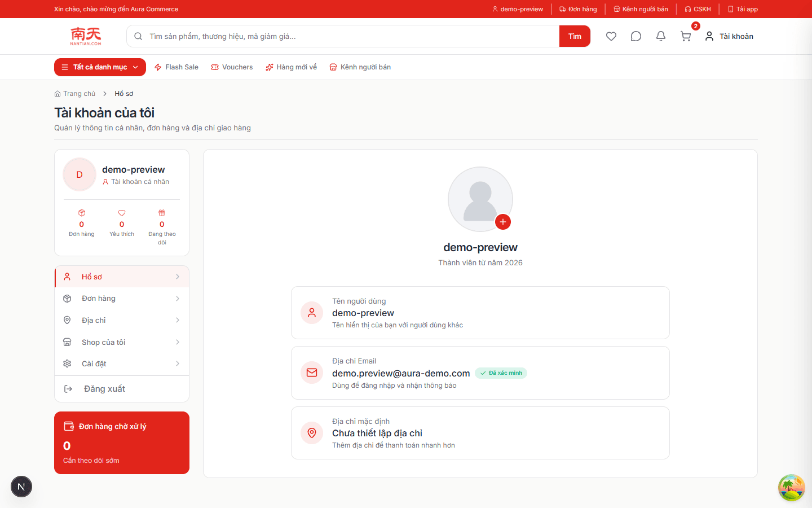Open Hàng mới về in navigation bar

tap(291, 67)
